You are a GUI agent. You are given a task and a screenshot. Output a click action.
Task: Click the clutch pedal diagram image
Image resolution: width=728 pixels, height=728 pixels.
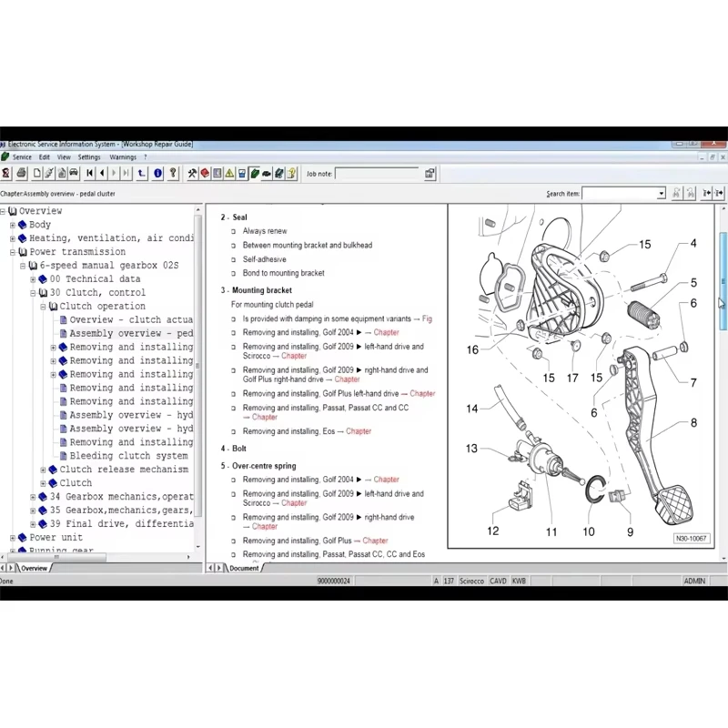[x=581, y=376]
